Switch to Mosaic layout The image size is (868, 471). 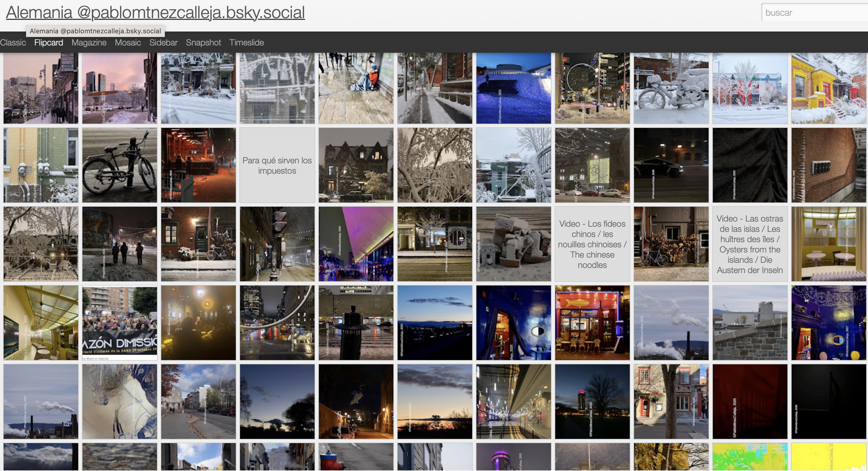click(128, 43)
